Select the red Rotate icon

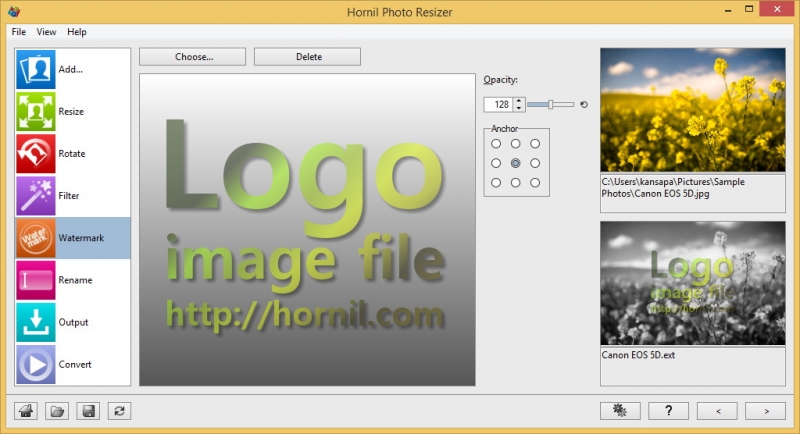click(36, 154)
